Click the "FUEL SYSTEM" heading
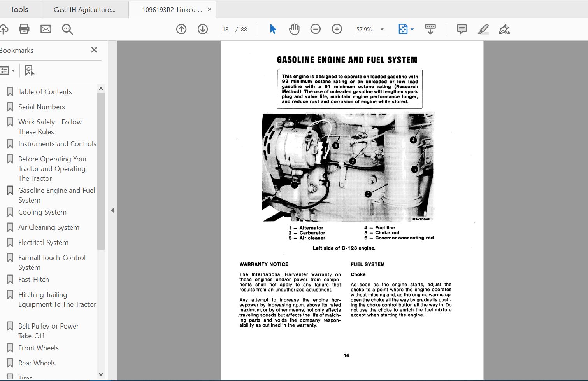This screenshot has height=381, width=588. click(367, 264)
